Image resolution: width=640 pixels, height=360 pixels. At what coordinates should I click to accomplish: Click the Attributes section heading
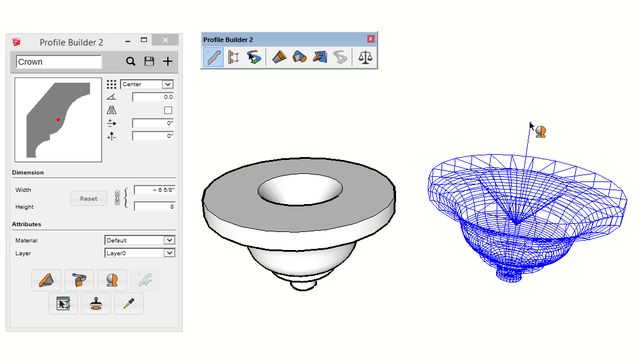tap(27, 224)
